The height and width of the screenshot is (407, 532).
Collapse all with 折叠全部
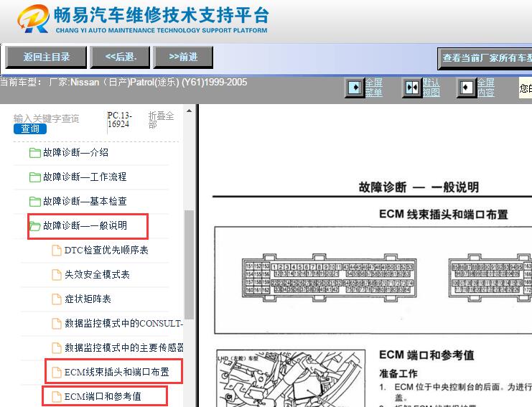pyautogui.click(x=161, y=120)
